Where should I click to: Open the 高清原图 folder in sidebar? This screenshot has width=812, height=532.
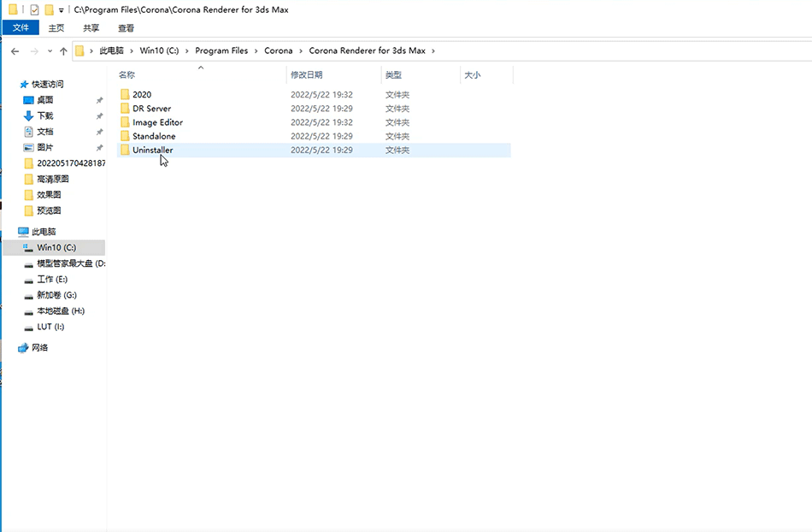pyautogui.click(x=53, y=179)
